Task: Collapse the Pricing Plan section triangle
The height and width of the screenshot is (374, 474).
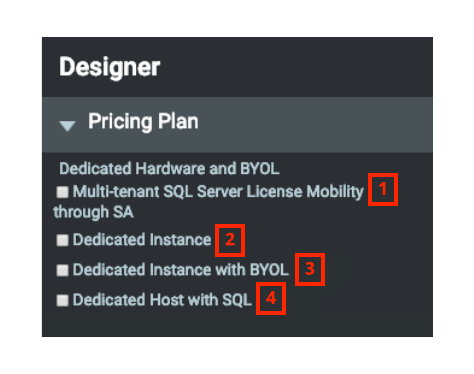Action: pyautogui.click(x=67, y=126)
